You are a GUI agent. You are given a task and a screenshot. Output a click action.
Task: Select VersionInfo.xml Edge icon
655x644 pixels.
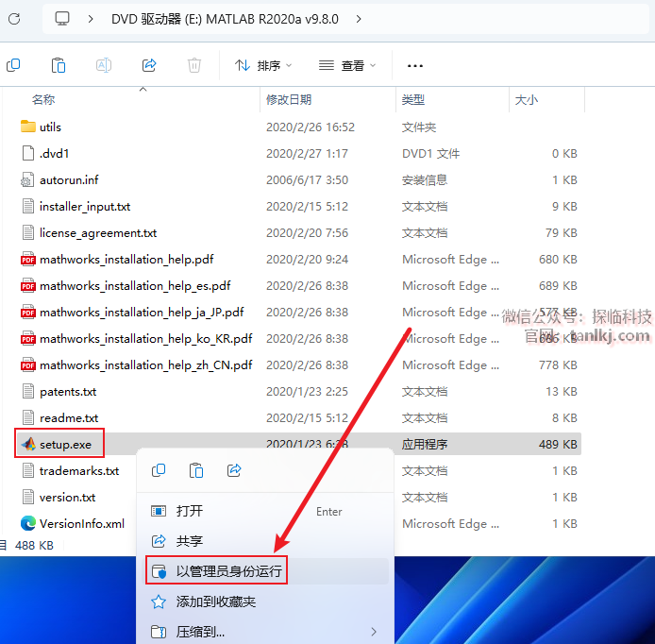click(28, 524)
